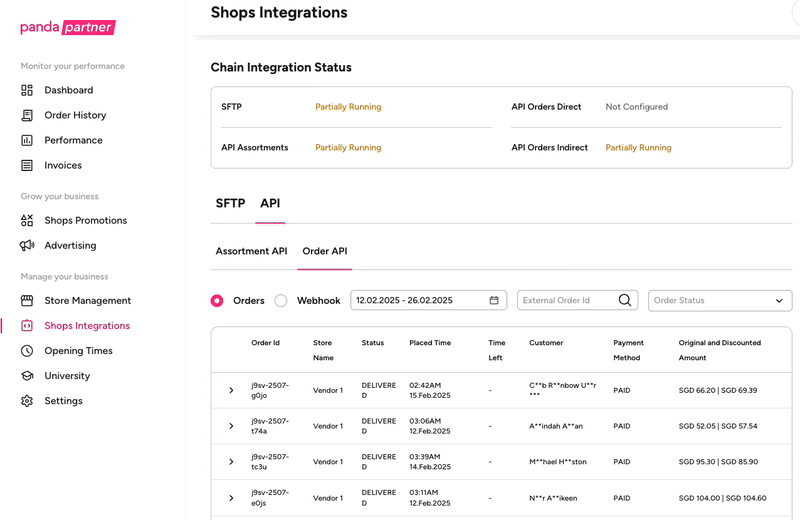Switch to the Assortment API tab
This screenshot has width=800, height=520.
pos(251,251)
